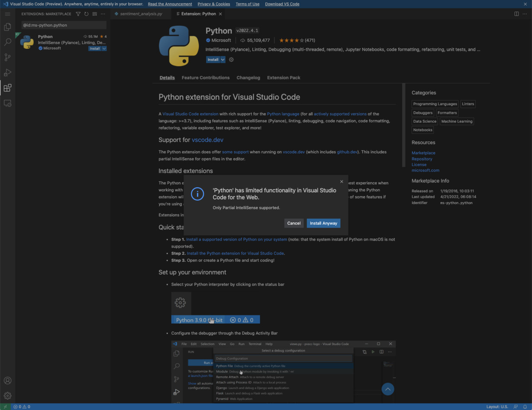Switch to the Feature Contributions tab
Screen dimensions: 532x410
coord(205,77)
